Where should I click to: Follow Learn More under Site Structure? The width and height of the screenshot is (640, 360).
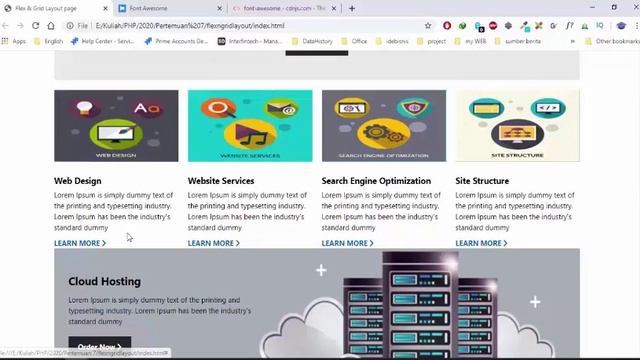tap(482, 243)
